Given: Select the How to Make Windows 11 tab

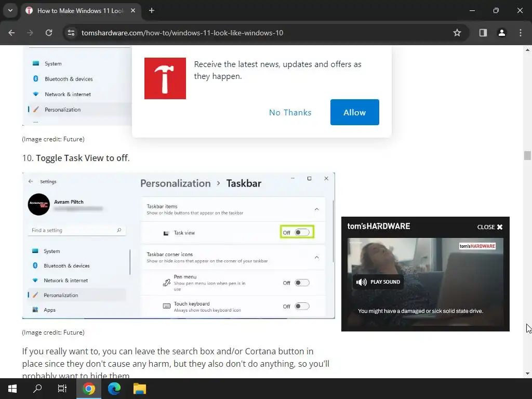Looking at the screenshot, I should click(81, 11).
